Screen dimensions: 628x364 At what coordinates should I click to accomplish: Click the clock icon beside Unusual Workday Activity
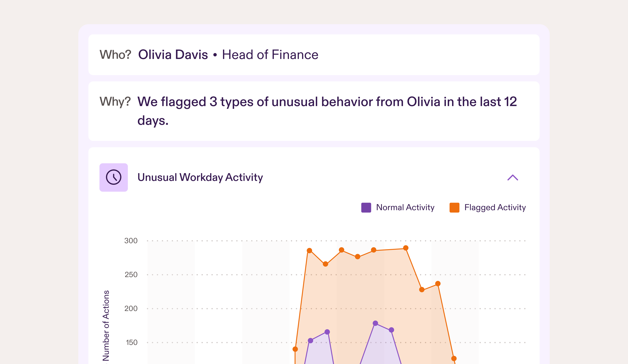(x=114, y=177)
